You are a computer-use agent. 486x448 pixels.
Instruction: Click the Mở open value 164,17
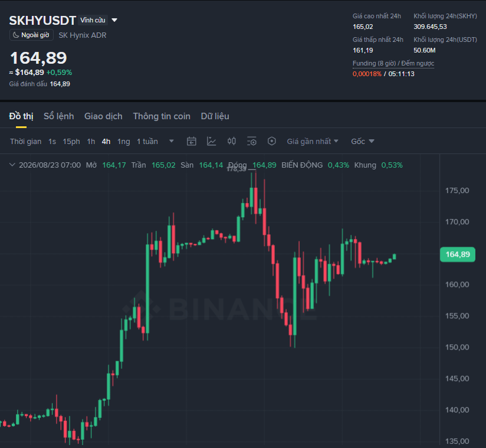[114, 165]
